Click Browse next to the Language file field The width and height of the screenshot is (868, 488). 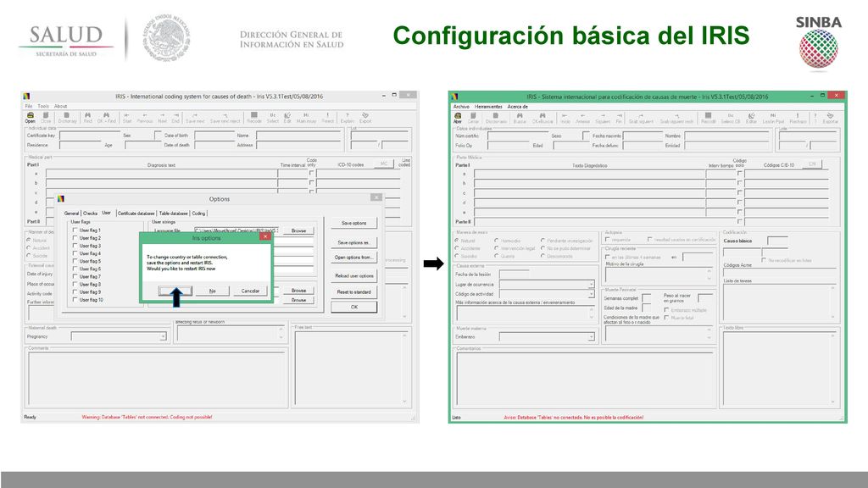[298, 230]
